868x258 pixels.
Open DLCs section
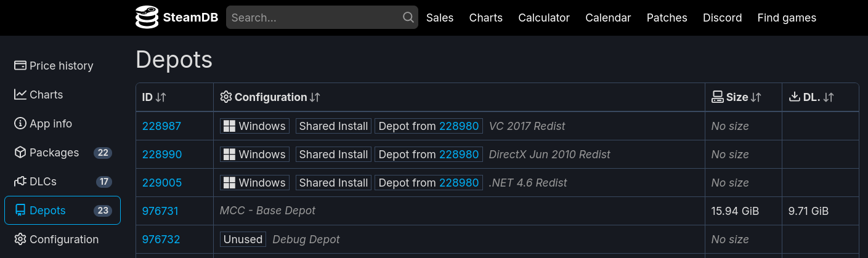(62, 181)
